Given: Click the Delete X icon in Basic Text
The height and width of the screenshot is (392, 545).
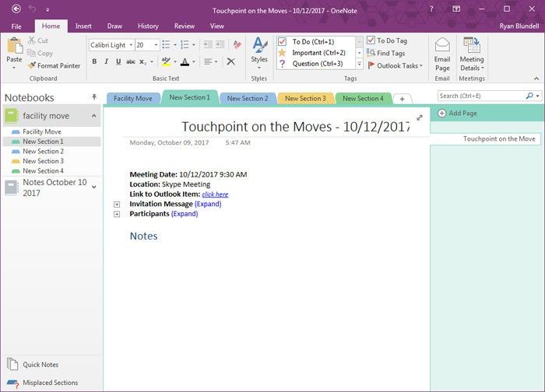Looking at the screenshot, I should click(230, 61).
